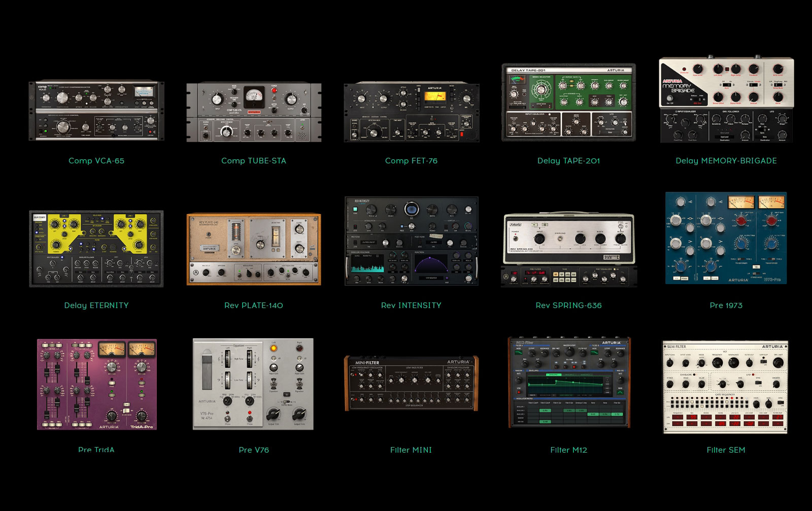Open the Delay ETERNITY plugin image
This screenshot has width=812, height=511.
[x=96, y=249]
